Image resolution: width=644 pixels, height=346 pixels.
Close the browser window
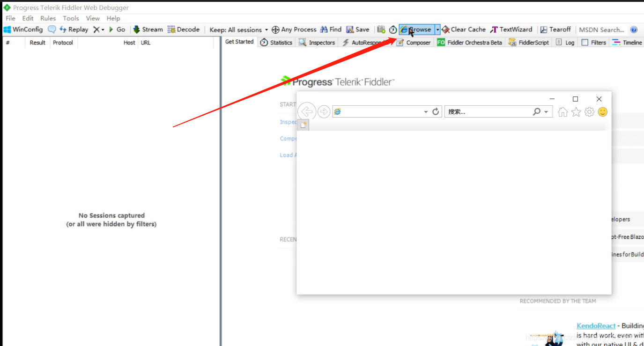[599, 99]
